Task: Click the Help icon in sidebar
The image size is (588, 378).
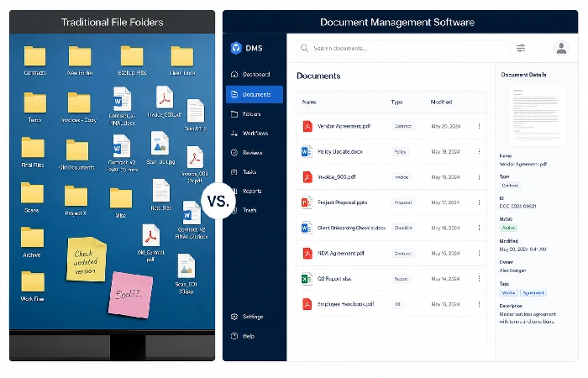Action: (x=234, y=336)
